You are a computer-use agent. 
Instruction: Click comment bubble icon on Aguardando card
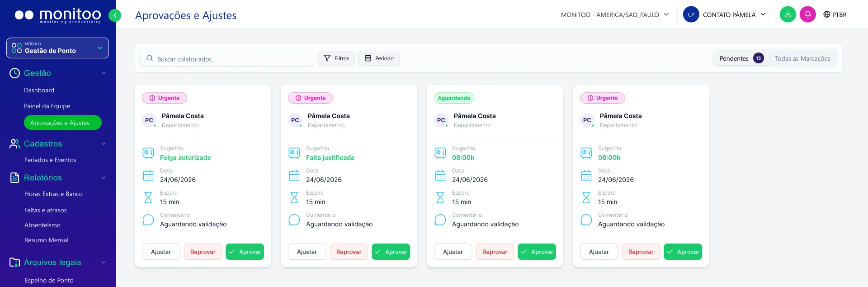pyautogui.click(x=440, y=220)
